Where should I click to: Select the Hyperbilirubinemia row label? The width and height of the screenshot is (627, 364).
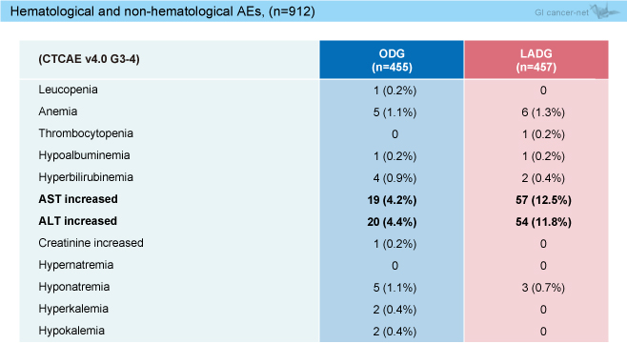(x=86, y=177)
